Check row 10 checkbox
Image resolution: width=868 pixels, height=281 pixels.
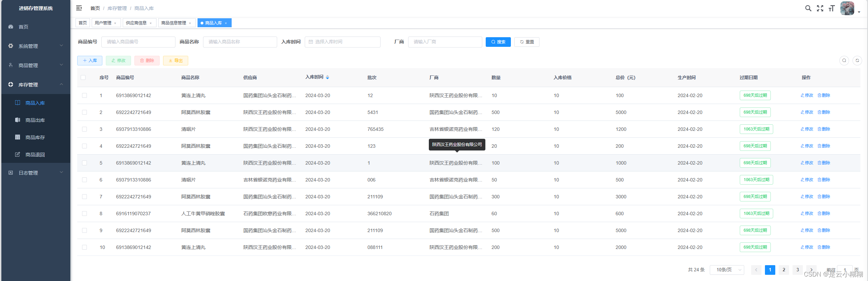84,247
